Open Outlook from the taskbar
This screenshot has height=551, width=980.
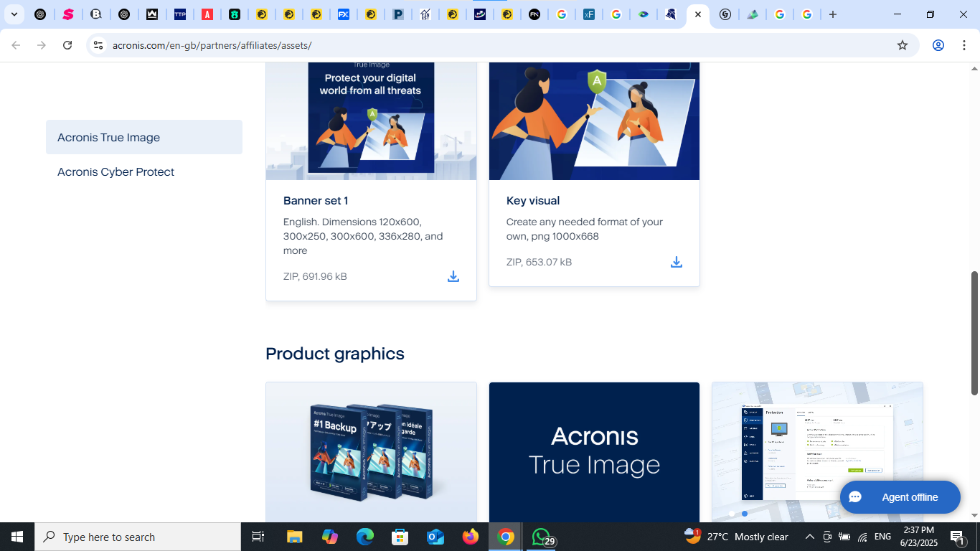pos(435,537)
